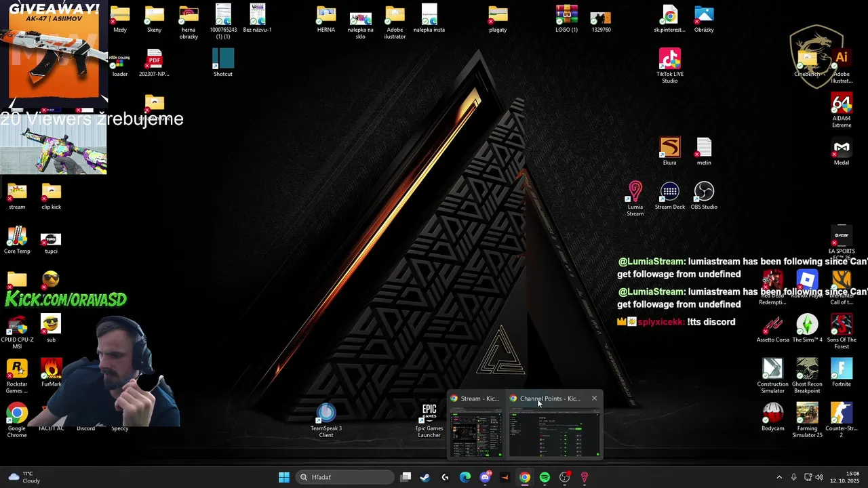The width and height of the screenshot is (868, 488).
Task: Open the 202307-NP PDF file
Action: click(155, 62)
